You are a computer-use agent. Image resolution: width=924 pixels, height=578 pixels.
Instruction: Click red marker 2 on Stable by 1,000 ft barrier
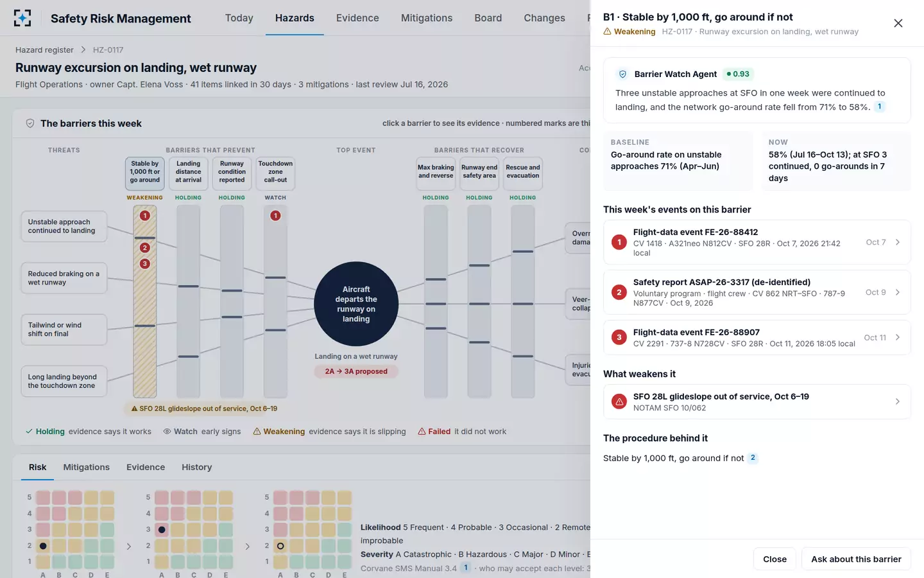coord(145,248)
